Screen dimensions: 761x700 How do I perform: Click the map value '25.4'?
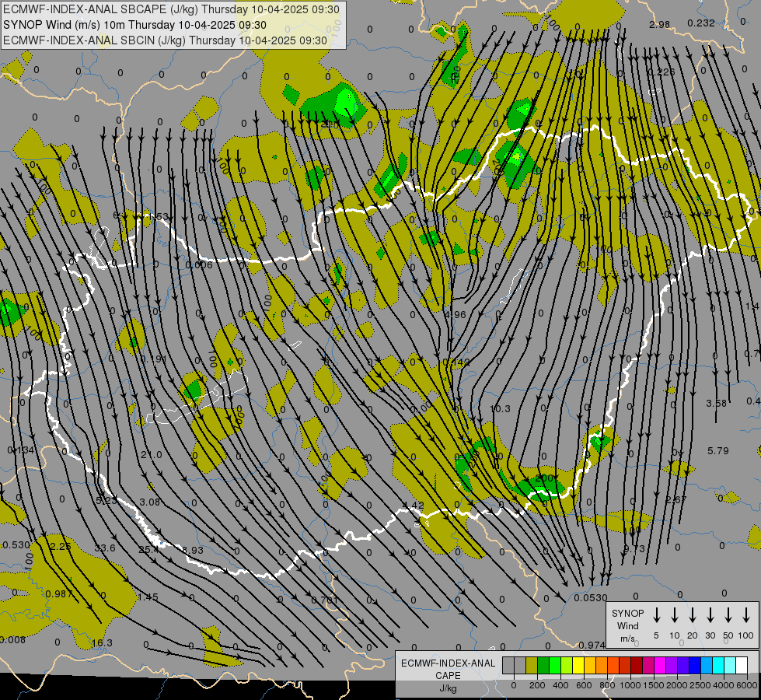(x=148, y=549)
